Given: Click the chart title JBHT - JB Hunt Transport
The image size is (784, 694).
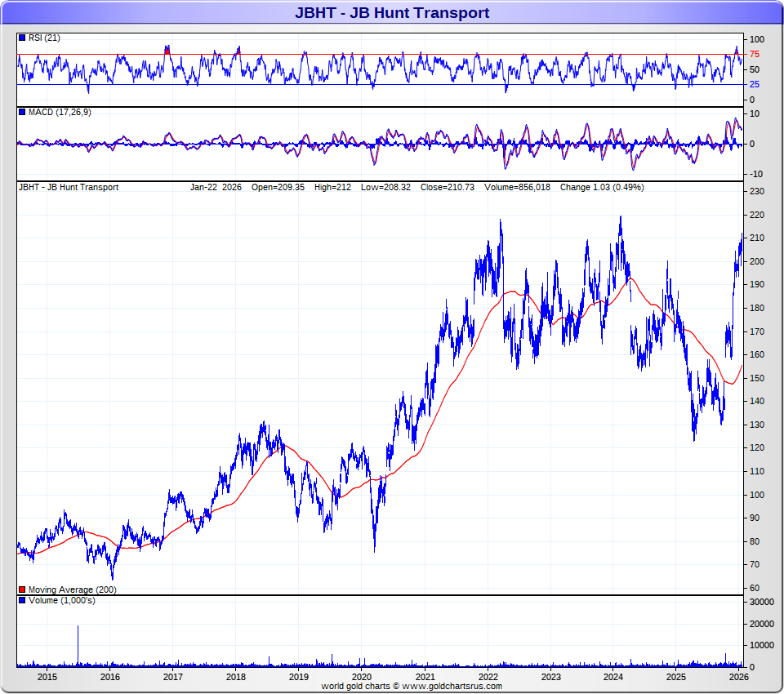Looking at the screenshot, I should [x=392, y=12].
